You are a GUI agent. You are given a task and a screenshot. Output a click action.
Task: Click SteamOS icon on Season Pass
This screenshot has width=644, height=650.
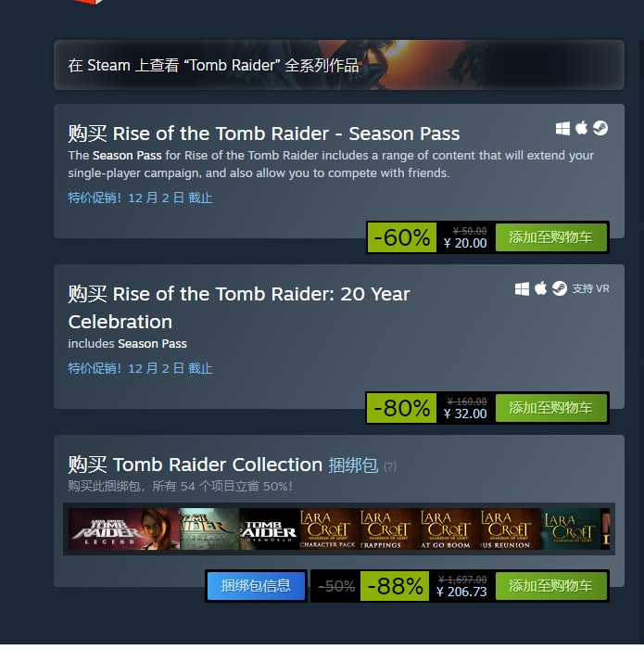[x=600, y=128]
